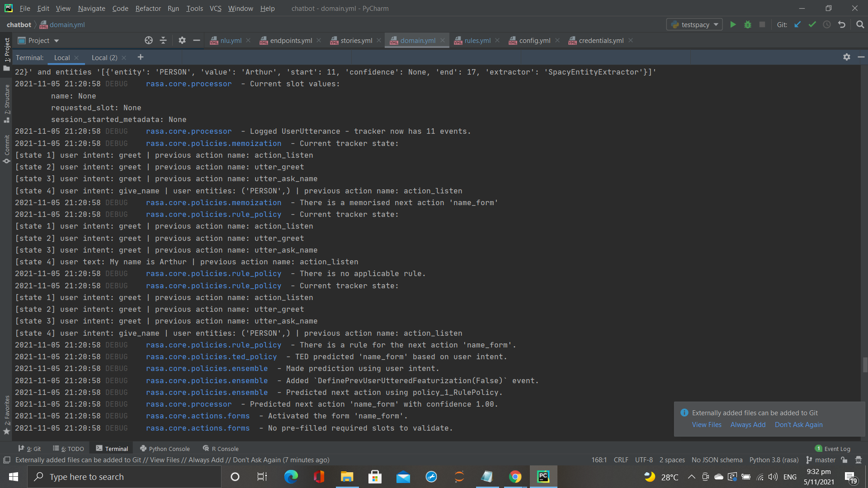Viewport: 868px width, 488px height.
Task: Toggle the Favorites sidebar panel
Action: [x=7, y=411]
